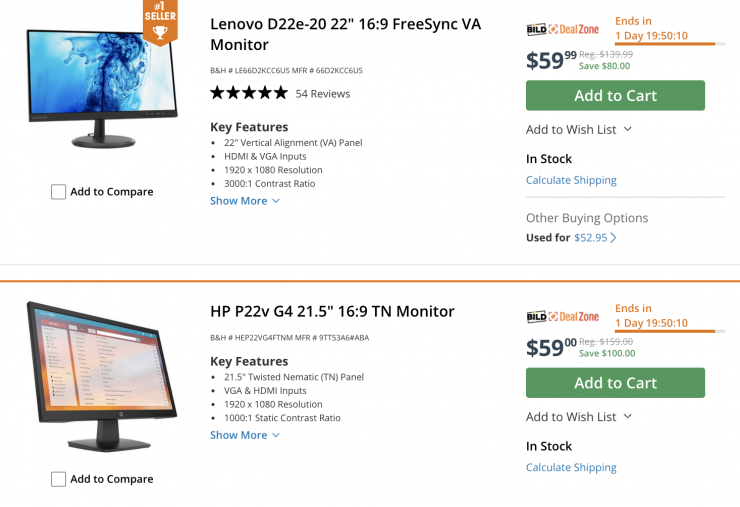Open Add to Wish List dropdown for HP
The width and height of the screenshot is (740, 507).
(x=579, y=417)
